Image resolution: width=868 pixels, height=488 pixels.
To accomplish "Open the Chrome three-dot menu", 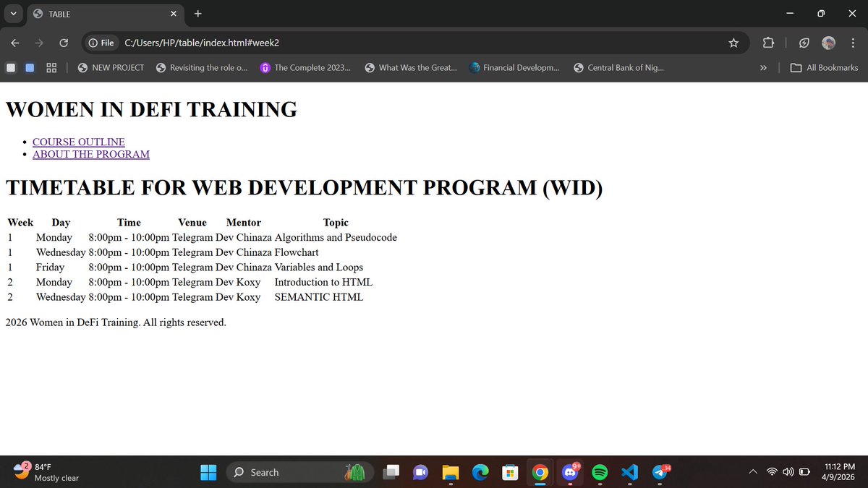I will point(853,43).
